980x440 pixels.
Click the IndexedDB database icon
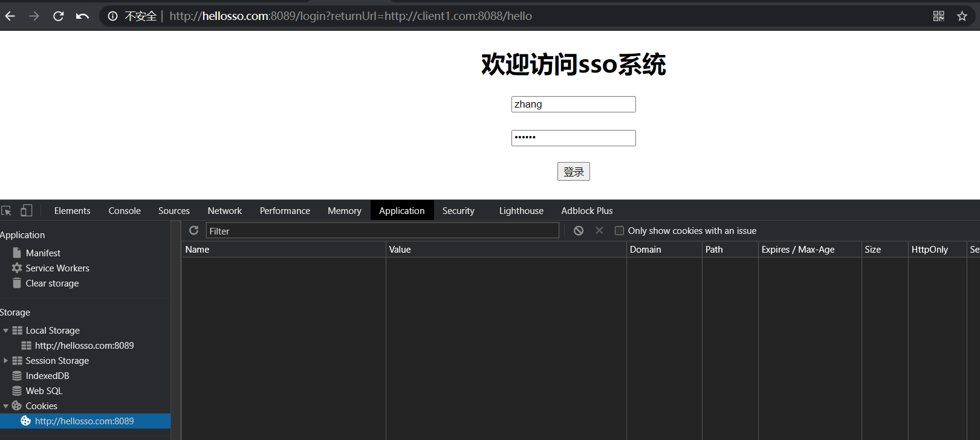point(17,375)
